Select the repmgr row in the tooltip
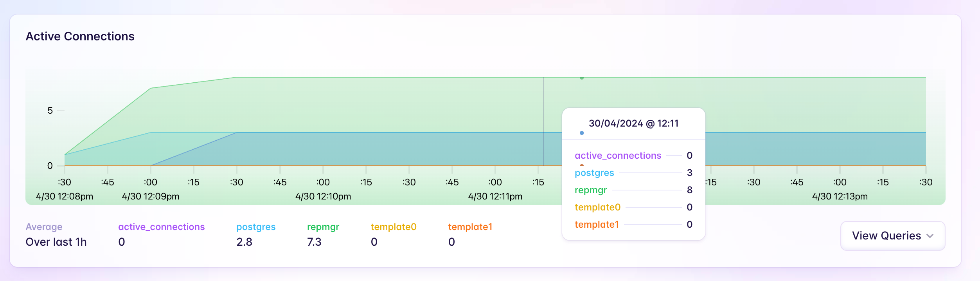The width and height of the screenshot is (980, 281). click(x=591, y=190)
